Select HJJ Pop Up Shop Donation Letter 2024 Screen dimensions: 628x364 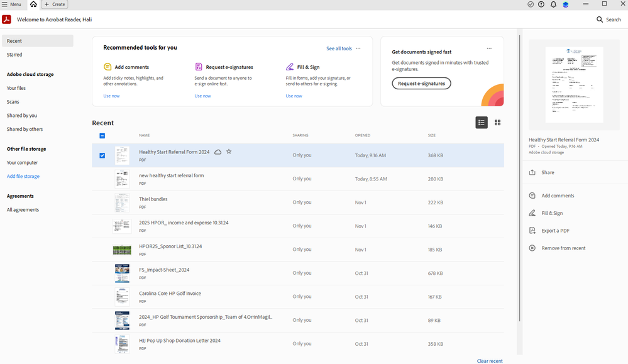[x=180, y=340]
